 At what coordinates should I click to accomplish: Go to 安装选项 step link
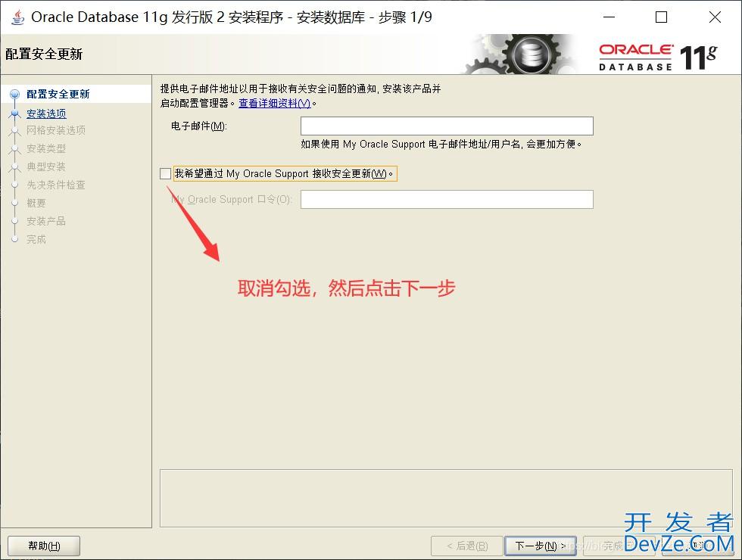(46, 114)
